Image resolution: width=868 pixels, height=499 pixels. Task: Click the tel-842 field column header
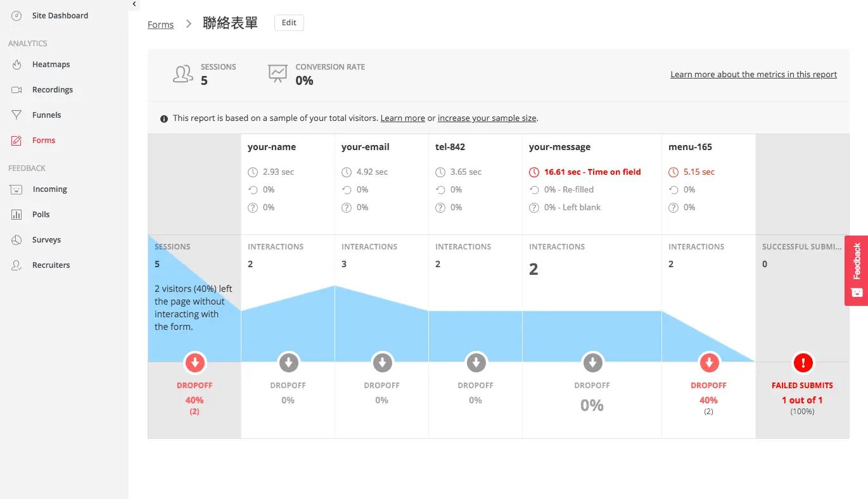[450, 147]
